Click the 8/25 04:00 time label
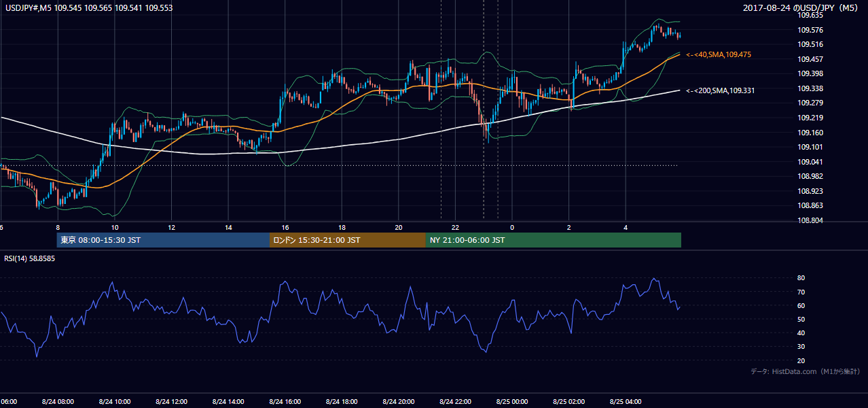 [x=626, y=402]
